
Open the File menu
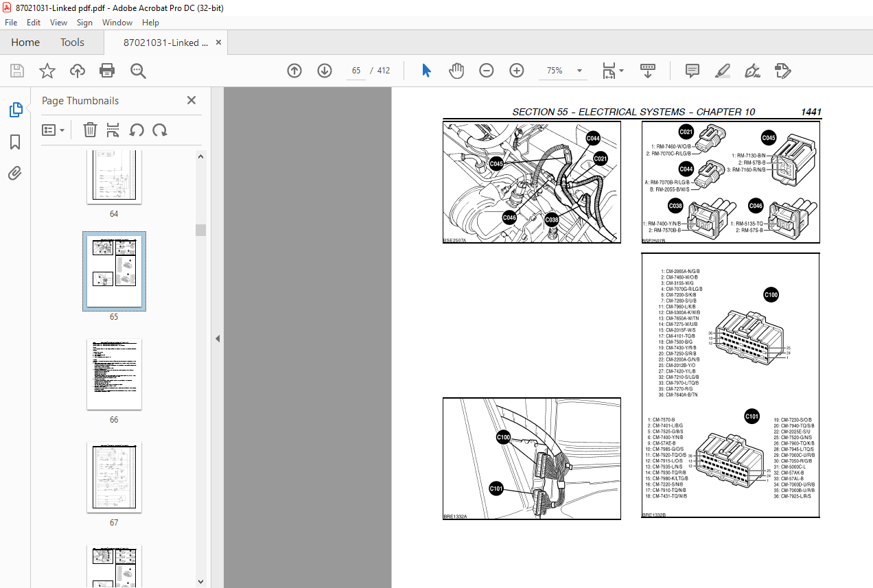tap(11, 23)
